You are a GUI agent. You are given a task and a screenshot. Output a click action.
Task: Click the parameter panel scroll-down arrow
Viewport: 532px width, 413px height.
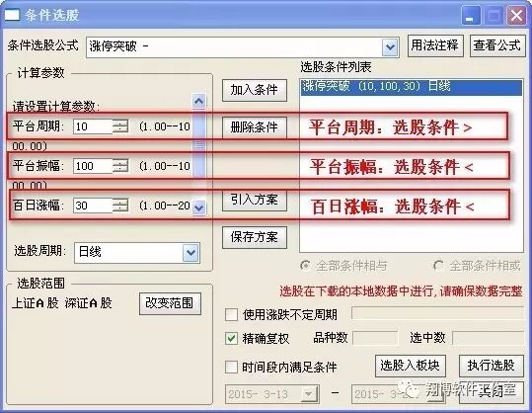pos(198,206)
